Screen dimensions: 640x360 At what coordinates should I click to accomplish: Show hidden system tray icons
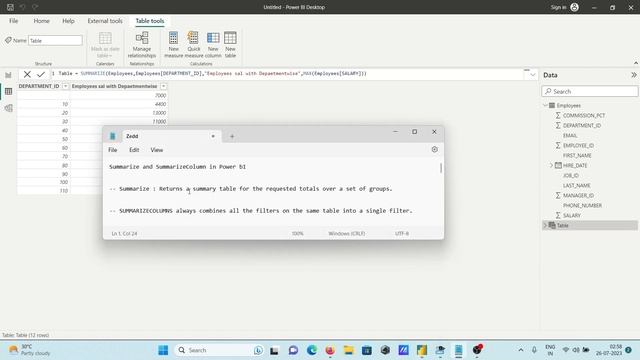(520, 350)
